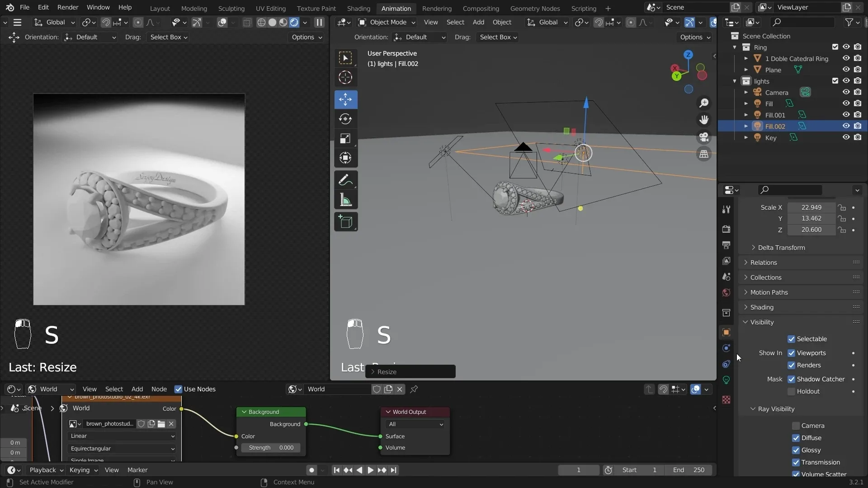Image resolution: width=868 pixels, height=488 pixels.
Task: Toggle Show In Renders checkbox
Action: [x=791, y=365]
